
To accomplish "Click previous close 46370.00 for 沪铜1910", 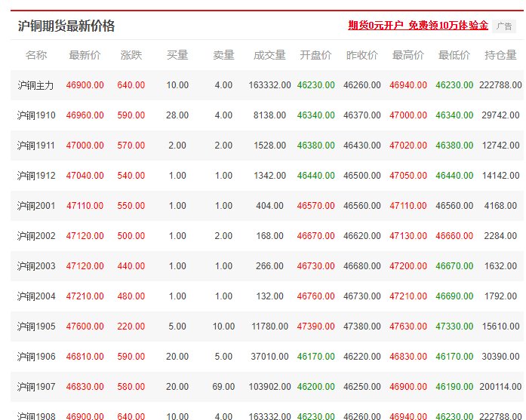I will pyautogui.click(x=362, y=115).
